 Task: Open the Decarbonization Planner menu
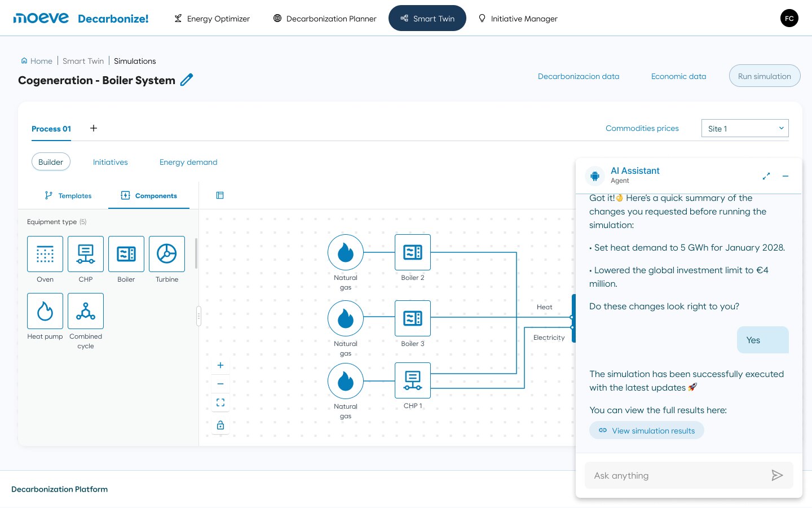coord(325,19)
